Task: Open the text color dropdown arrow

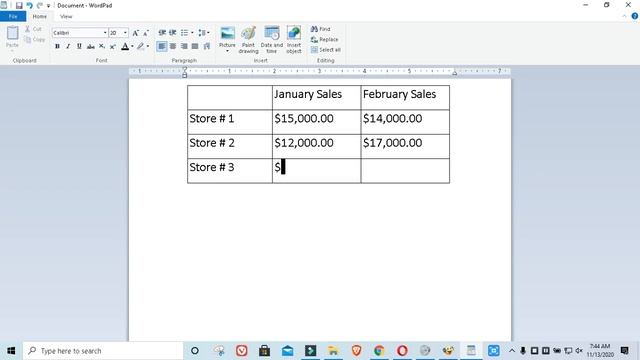Action: [132, 47]
